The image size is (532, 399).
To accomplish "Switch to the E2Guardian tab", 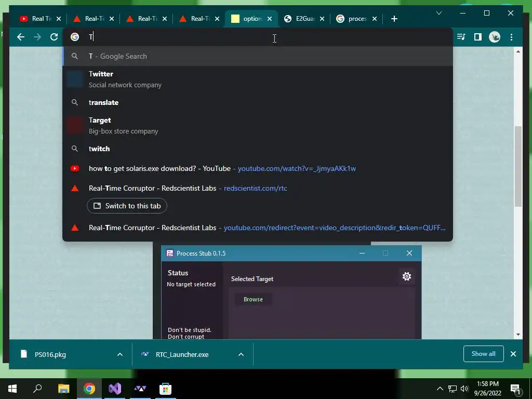I will click(300, 19).
